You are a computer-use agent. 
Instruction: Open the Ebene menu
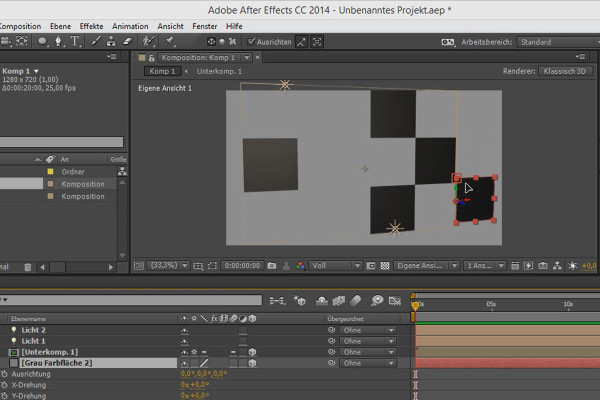(60, 26)
